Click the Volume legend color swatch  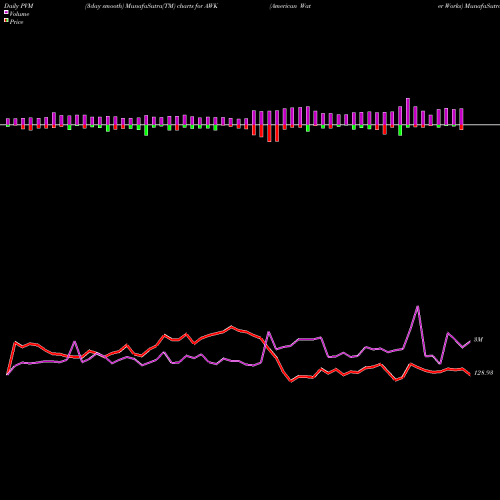point(6,12)
